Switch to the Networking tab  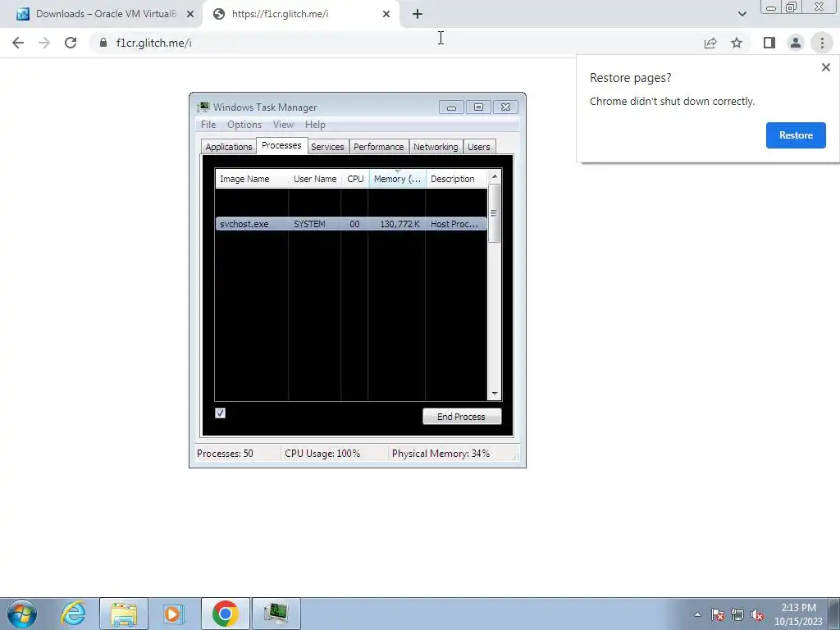click(436, 147)
